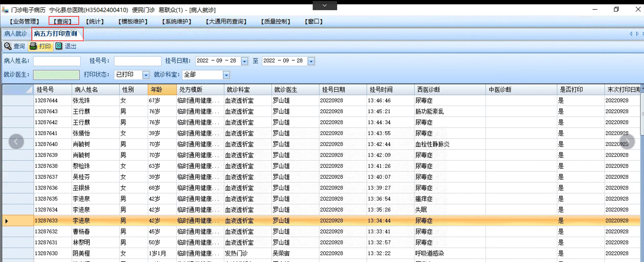Open the 【质量控制】 menu

[276, 22]
